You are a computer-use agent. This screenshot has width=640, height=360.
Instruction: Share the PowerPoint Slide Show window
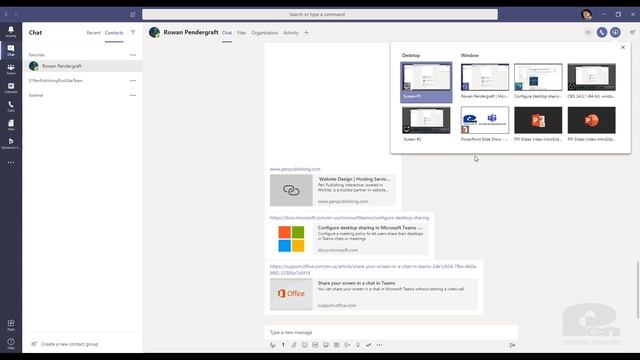(x=485, y=124)
